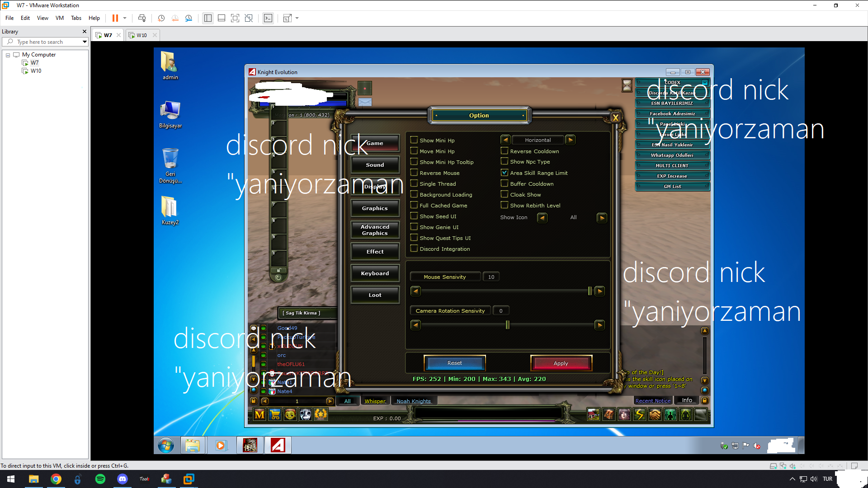Click the right arrow beside Horizontal
The image size is (868, 488).
pos(571,140)
